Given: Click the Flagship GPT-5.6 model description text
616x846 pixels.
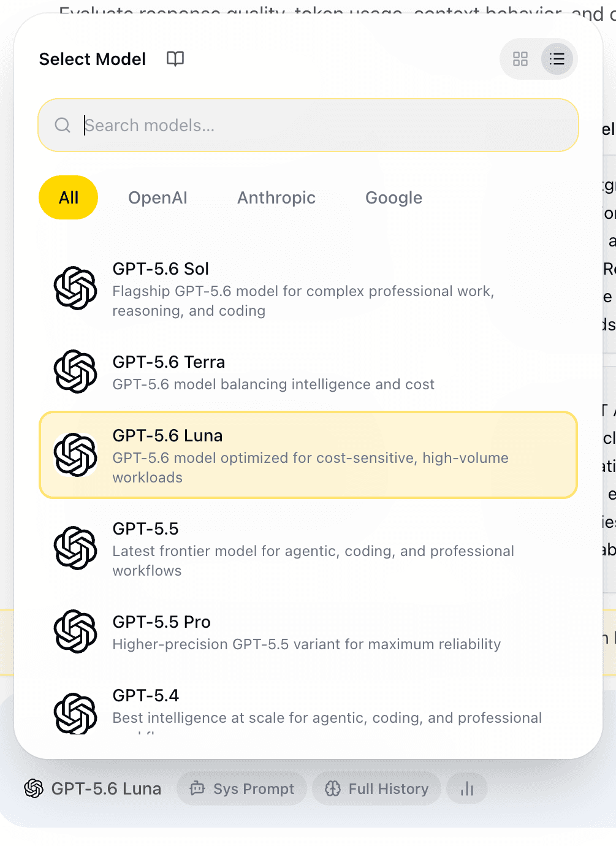Looking at the screenshot, I should pos(303,301).
